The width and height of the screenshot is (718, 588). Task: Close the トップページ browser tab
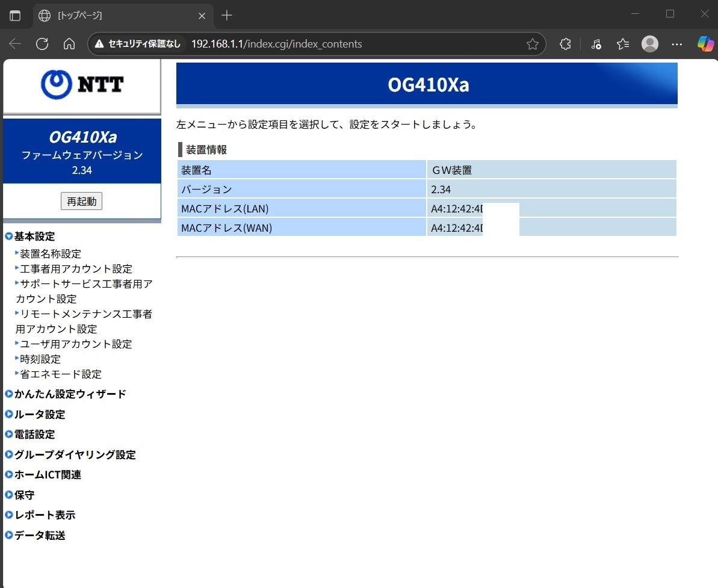202,16
